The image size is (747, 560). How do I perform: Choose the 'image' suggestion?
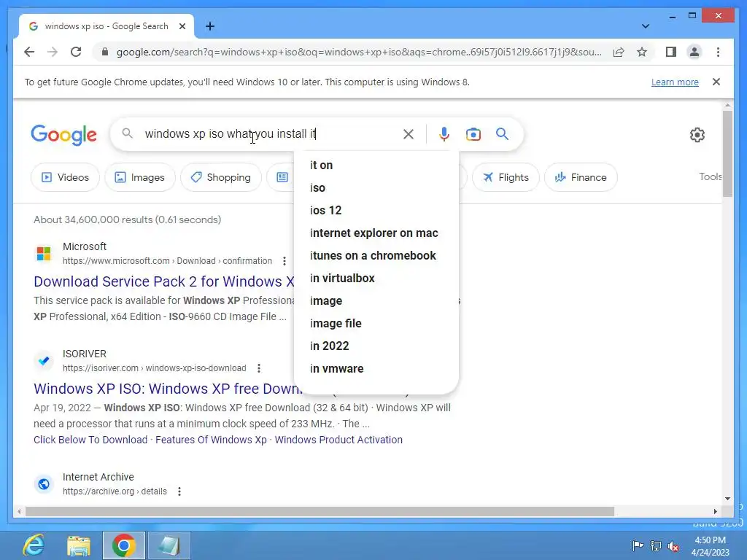[x=376, y=300]
